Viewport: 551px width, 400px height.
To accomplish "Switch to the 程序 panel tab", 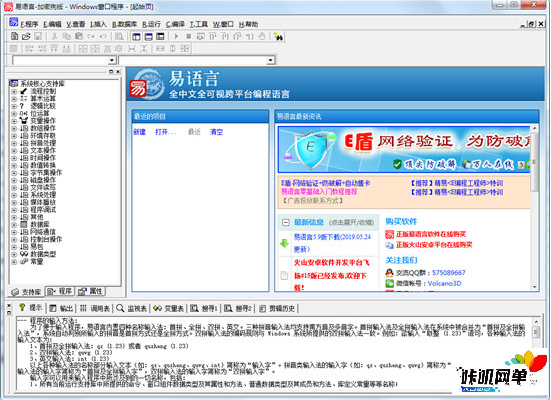I will click(x=60, y=291).
